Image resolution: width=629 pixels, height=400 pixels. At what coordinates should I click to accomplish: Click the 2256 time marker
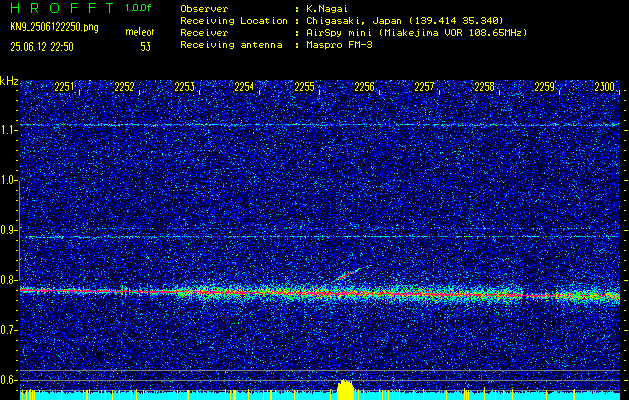pyautogui.click(x=364, y=87)
